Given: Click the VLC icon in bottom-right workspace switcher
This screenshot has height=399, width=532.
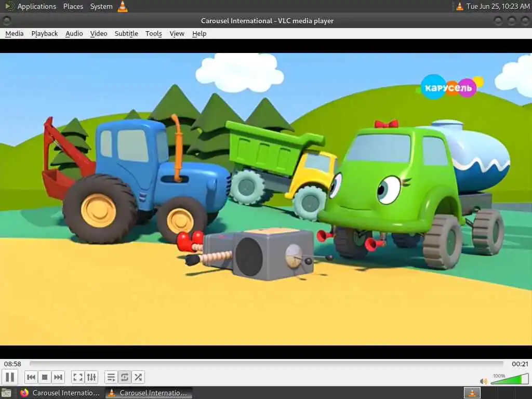Looking at the screenshot, I should [x=472, y=393].
